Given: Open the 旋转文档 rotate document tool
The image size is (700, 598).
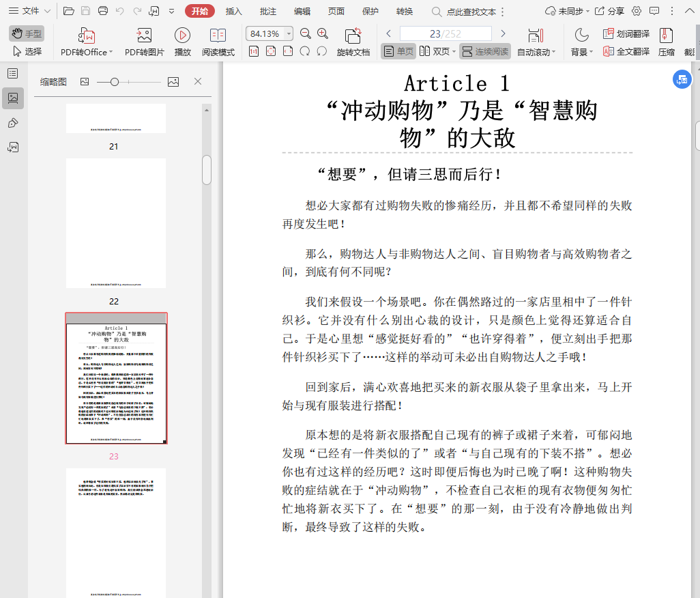Looking at the screenshot, I should (353, 42).
